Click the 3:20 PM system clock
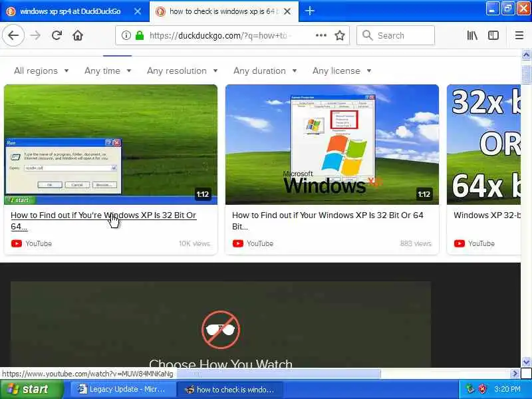Image resolution: width=532 pixels, height=399 pixels. pyautogui.click(x=507, y=389)
